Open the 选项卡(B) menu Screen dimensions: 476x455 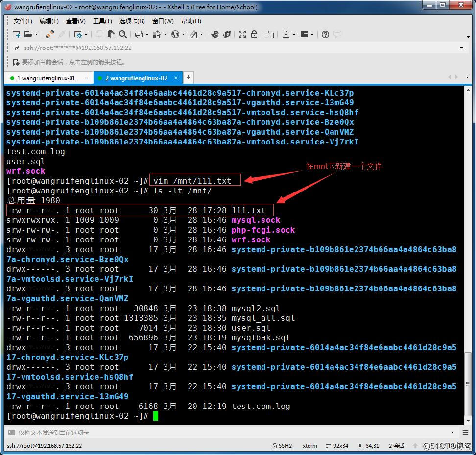coord(132,21)
